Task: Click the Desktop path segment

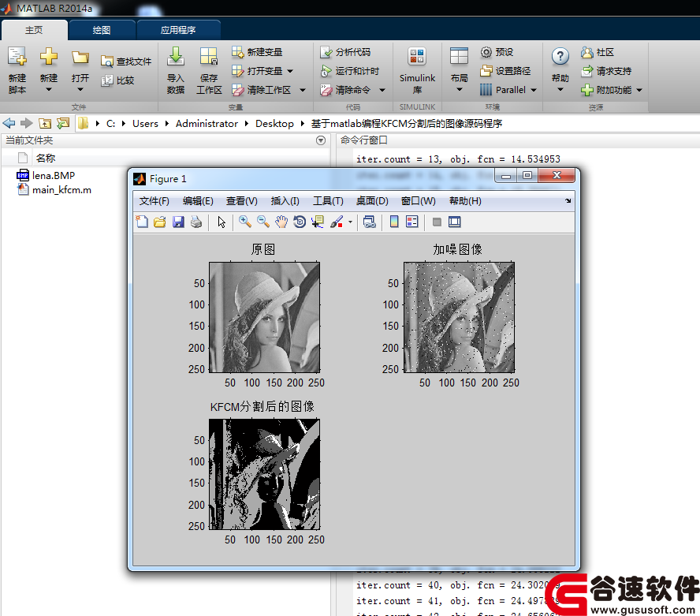Action: (274, 124)
